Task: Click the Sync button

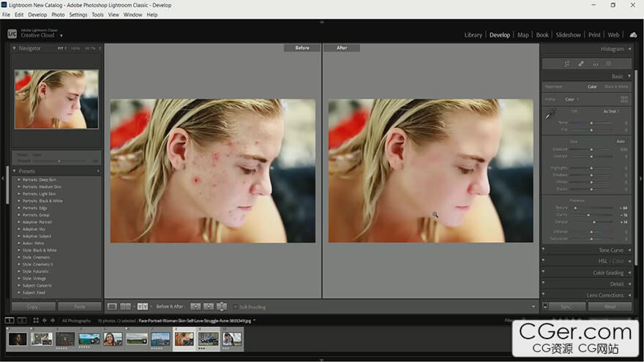Action: [x=566, y=306]
